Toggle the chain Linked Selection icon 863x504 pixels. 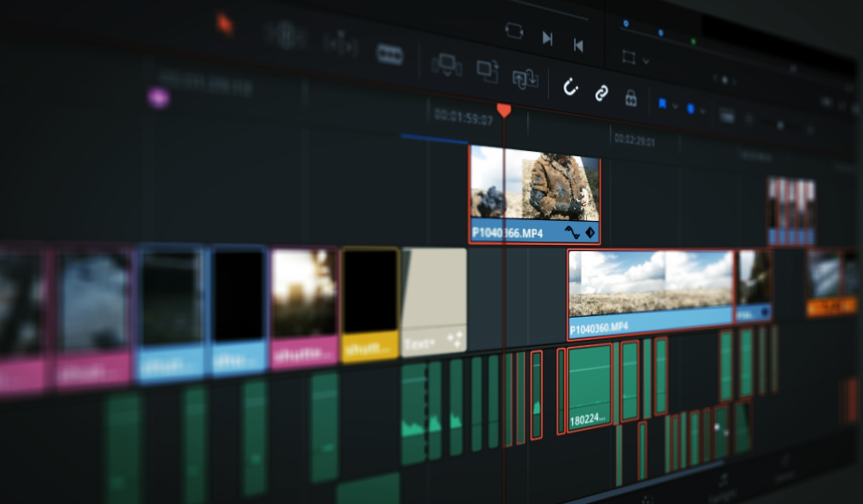click(x=602, y=93)
